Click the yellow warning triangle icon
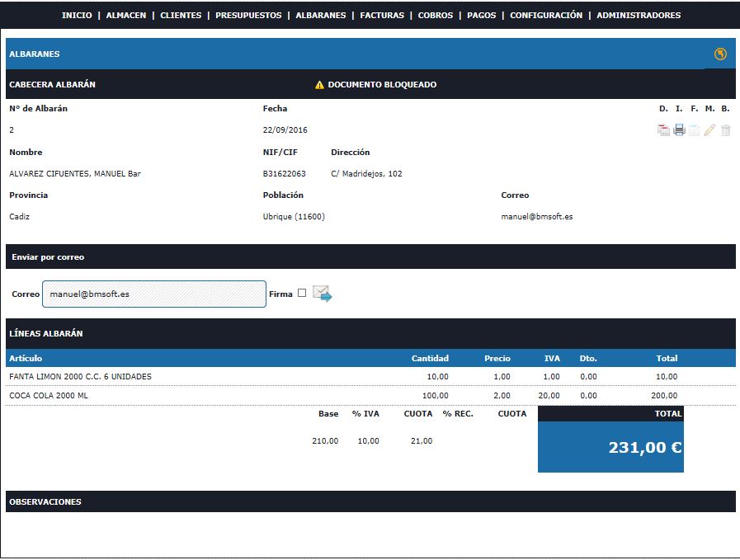The image size is (740, 560). 319,85
